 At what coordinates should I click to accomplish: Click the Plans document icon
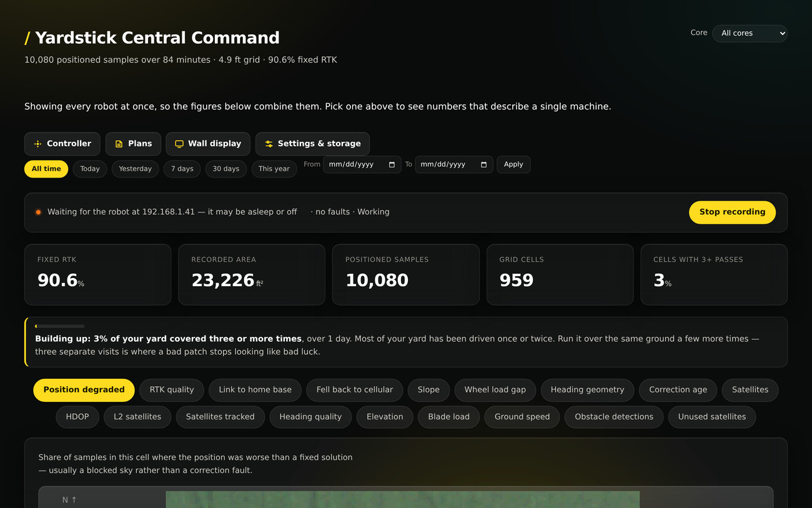pos(119,144)
